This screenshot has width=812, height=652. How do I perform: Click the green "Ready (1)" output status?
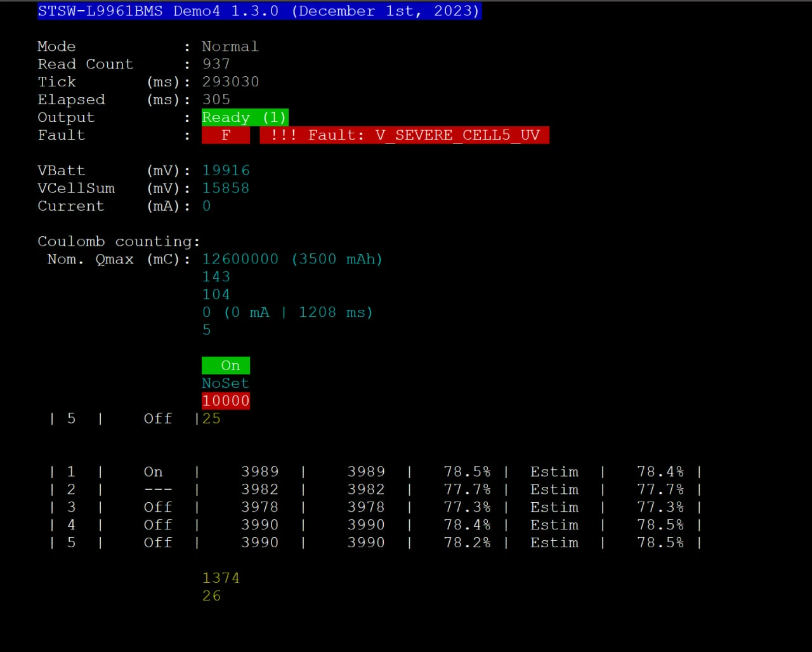click(x=245, y=117)
